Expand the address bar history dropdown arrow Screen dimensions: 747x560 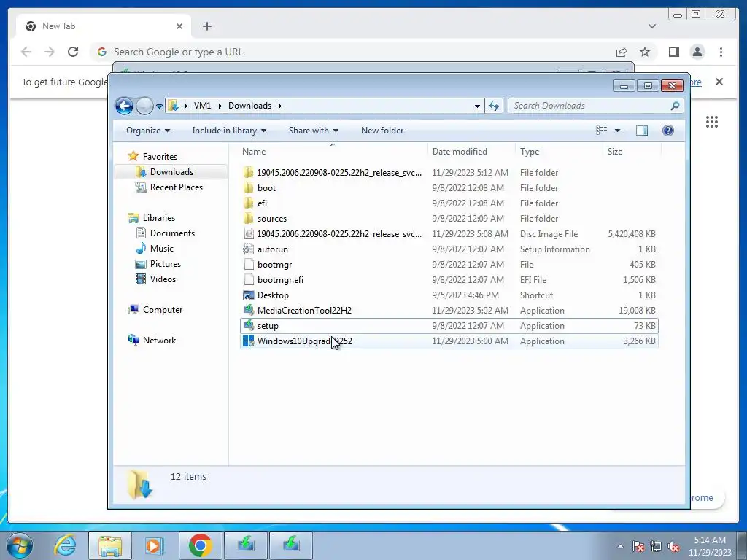tap(477, 106)
